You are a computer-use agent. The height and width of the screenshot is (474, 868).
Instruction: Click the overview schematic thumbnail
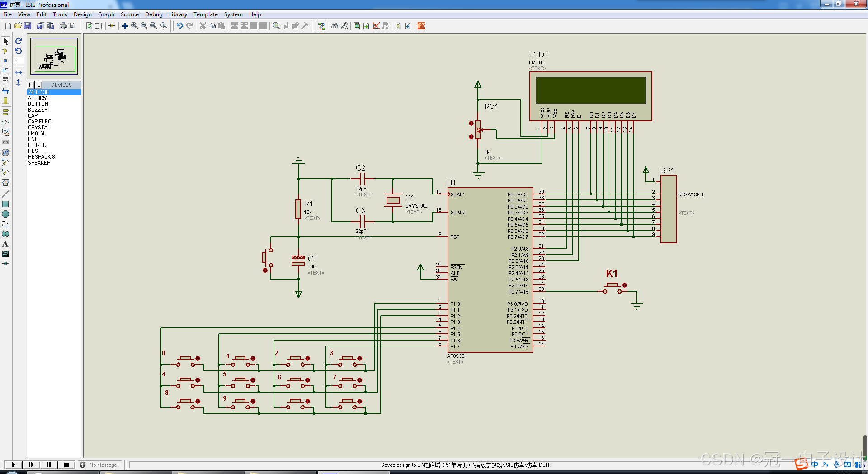pos(54,56)
